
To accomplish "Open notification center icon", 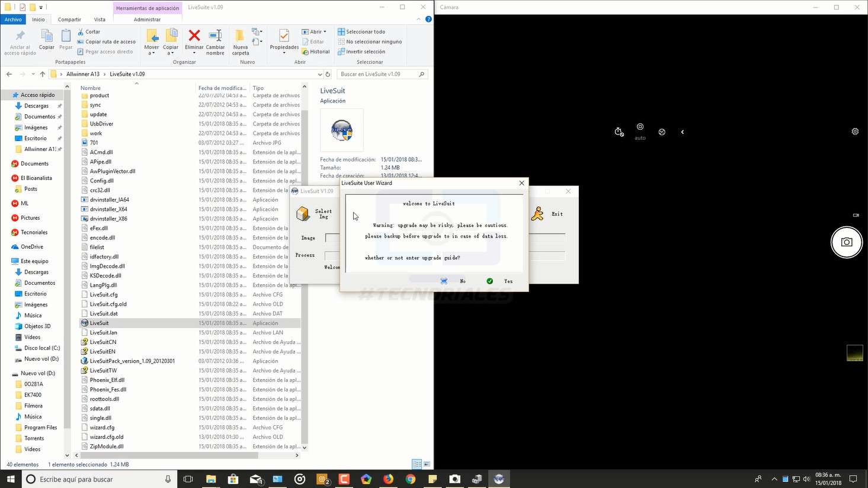I will 853,479.
